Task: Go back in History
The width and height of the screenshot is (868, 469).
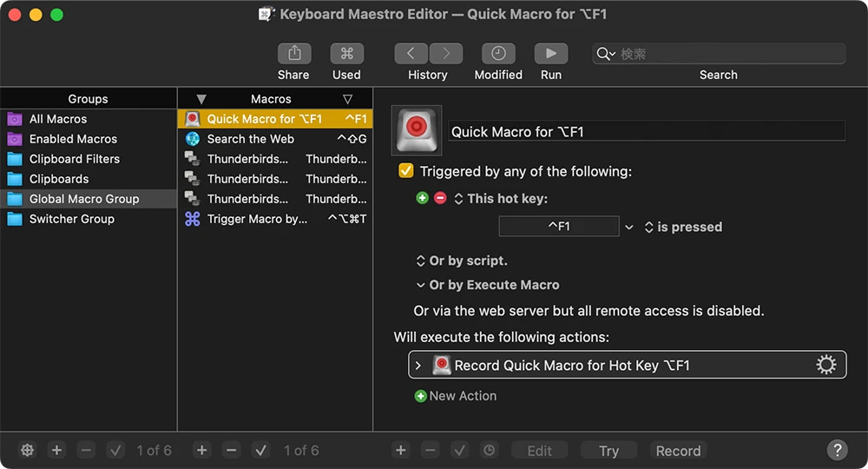Action: [411, 54]
